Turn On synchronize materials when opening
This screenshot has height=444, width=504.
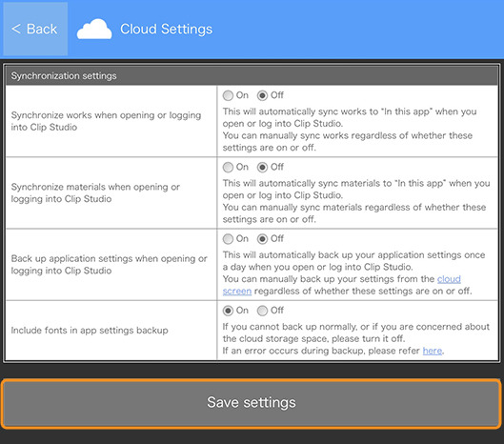pyautogui.click(x=228, y=167)
